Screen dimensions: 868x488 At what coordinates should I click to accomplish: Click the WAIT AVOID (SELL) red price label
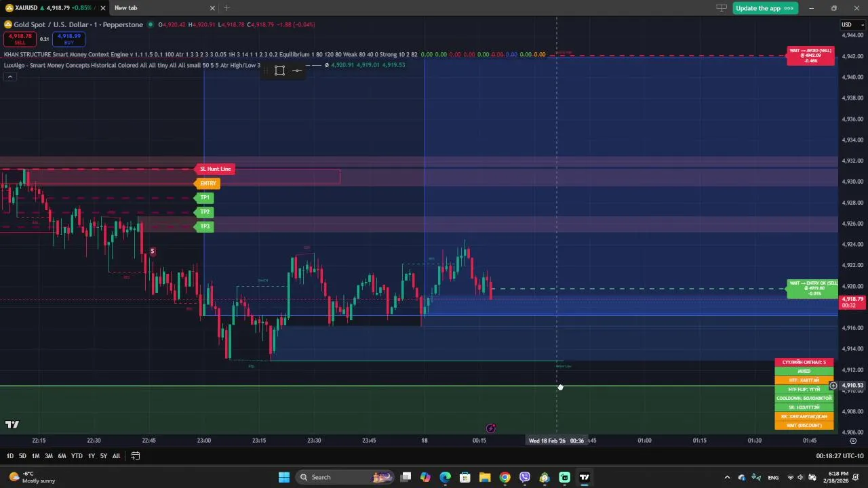click(x=810, y=56)
